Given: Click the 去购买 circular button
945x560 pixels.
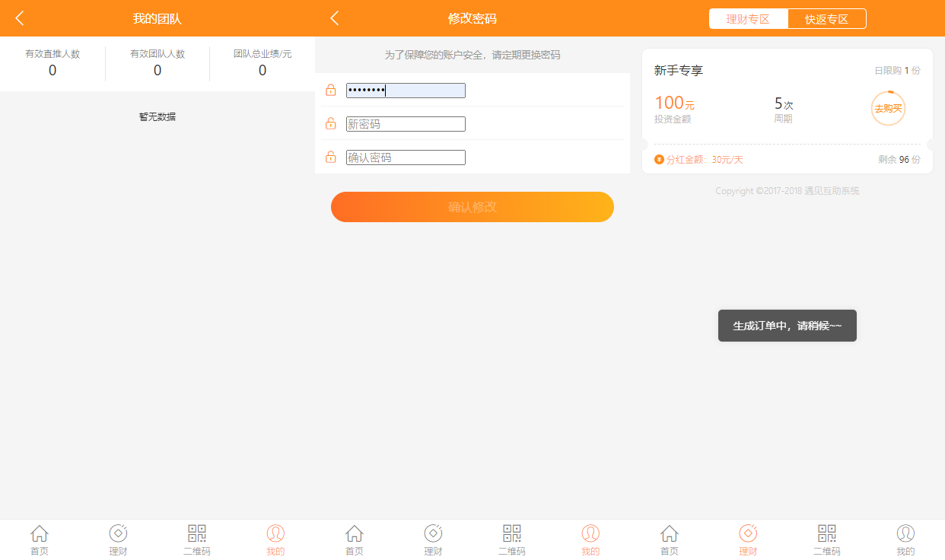Looking at the screenshot, I should [x=888, y=109].
